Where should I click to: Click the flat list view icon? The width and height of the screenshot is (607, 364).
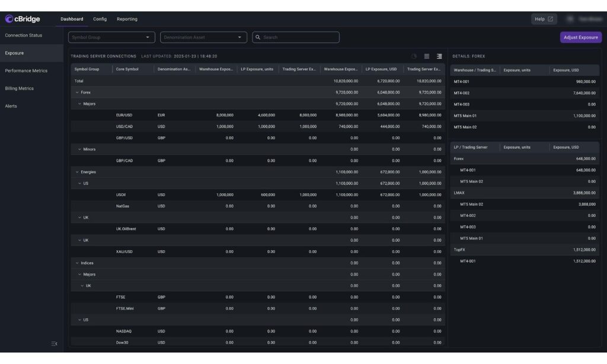427,56
